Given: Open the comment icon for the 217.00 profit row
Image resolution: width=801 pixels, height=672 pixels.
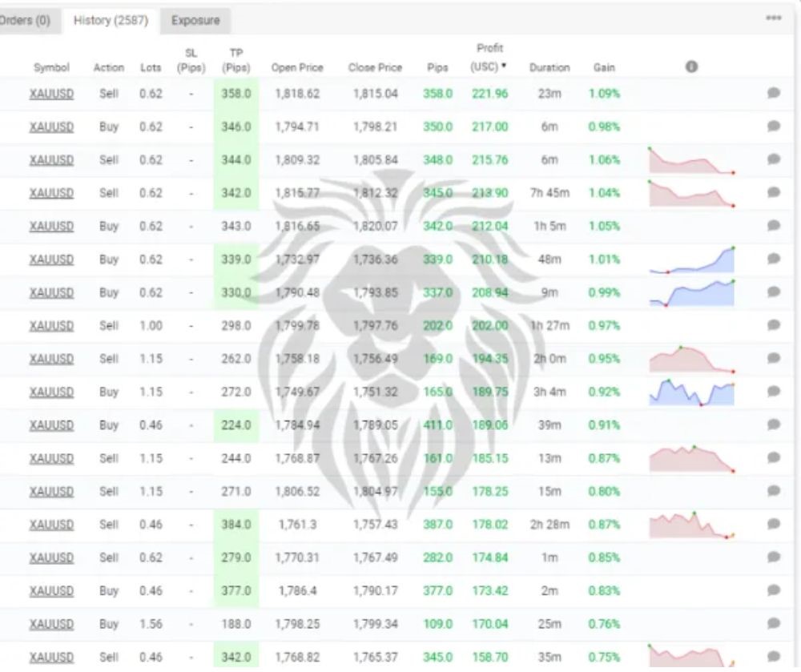Looking at the screenshot, I should click(x=774, y=126).
